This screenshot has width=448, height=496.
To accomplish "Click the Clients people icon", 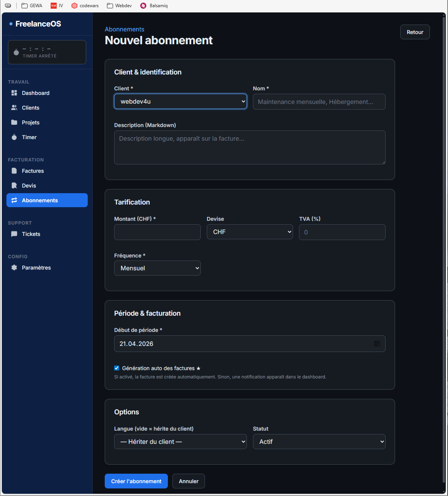I will 14,108.
